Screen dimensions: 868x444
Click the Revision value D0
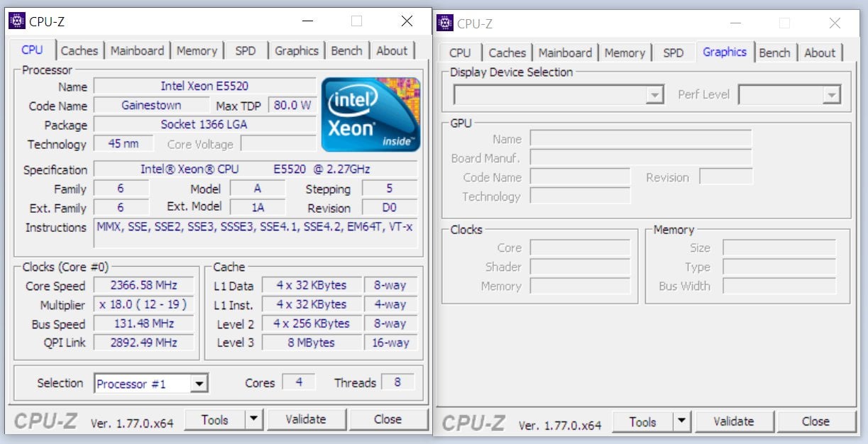pos(390,207)
